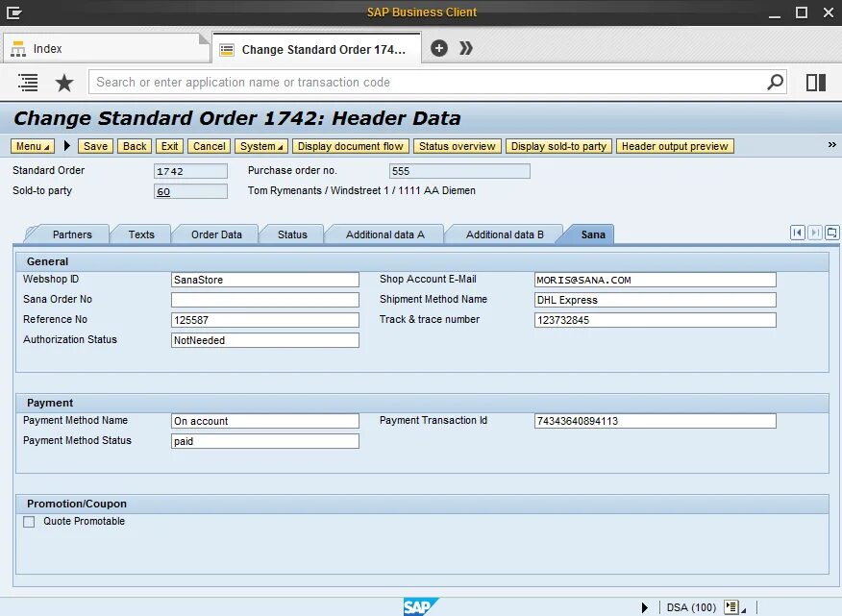
Task: Tick the Quote Promotable checkbox
Action: click(29, 522)
